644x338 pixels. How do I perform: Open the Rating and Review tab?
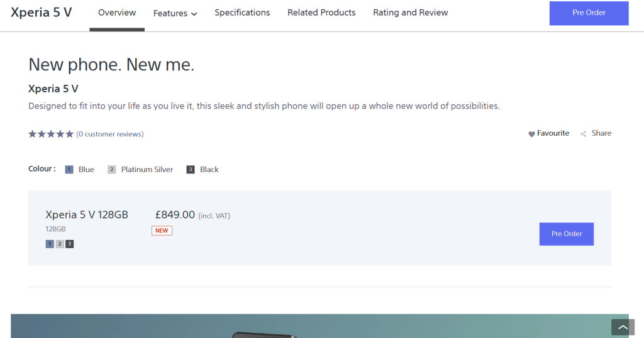[x=410, y=13]
